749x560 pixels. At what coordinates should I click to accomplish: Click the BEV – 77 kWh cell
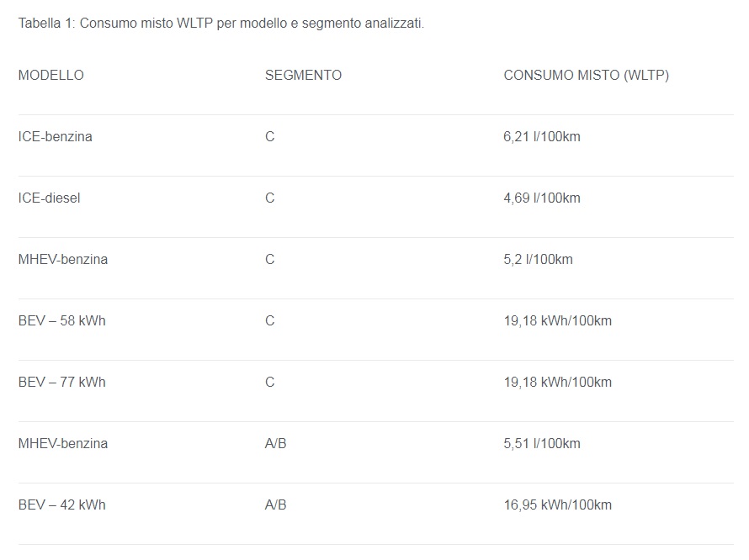click(x=62, y=383)
